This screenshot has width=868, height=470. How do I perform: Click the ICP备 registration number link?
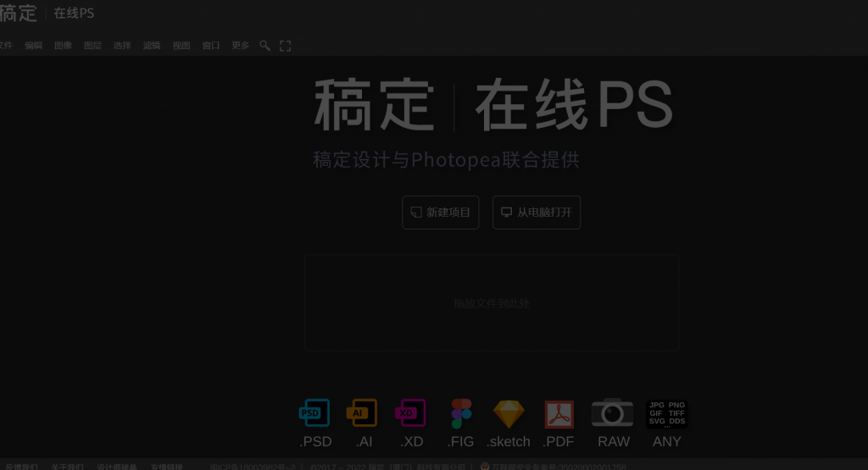253,467
